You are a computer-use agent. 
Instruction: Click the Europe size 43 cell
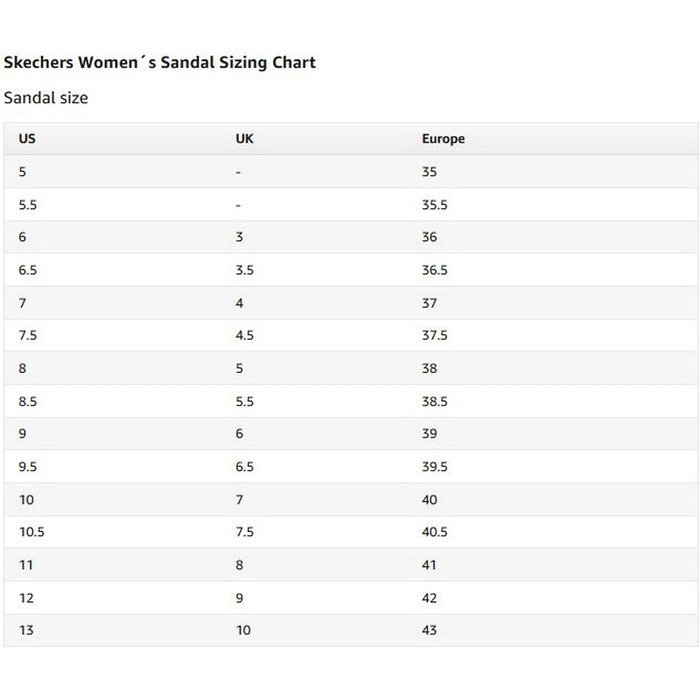[429, 630]
